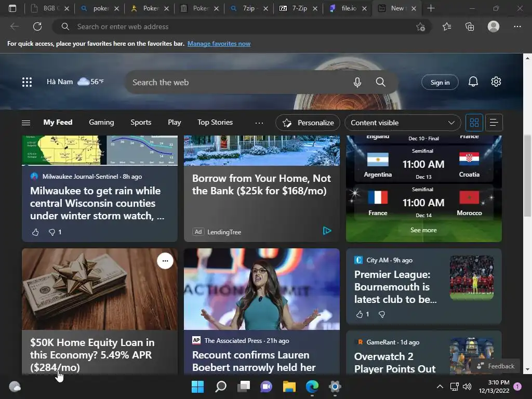
Task: Open the Top Stories feed tab
Action: click(215, 122)
